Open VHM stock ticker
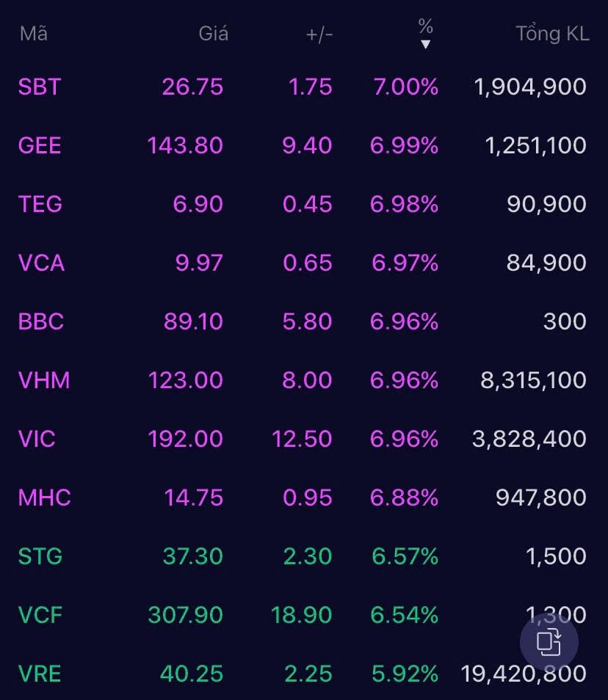Viewport: 608px width, 700px height. 44,380
